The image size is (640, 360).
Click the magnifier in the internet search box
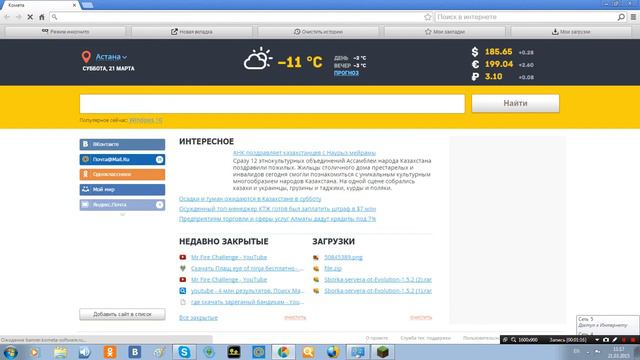tap(621, 17)
